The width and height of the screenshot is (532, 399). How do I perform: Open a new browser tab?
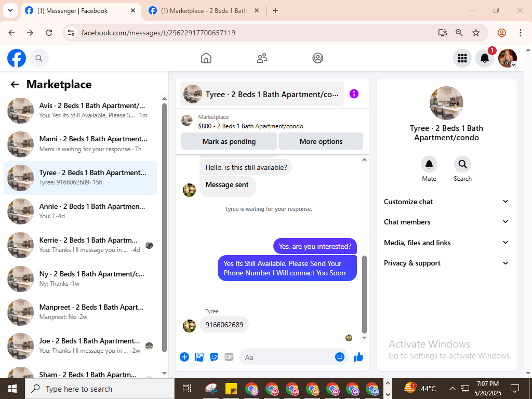(275, 11)
